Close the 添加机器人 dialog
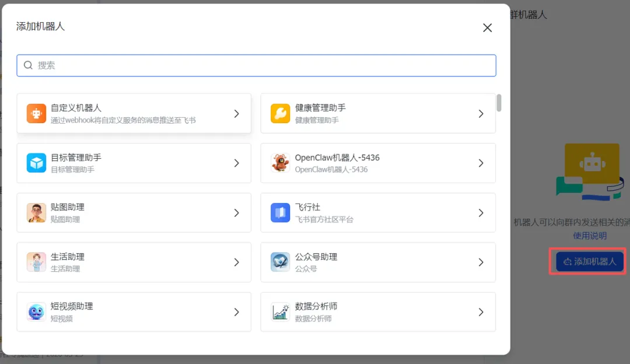 point(488,28)
